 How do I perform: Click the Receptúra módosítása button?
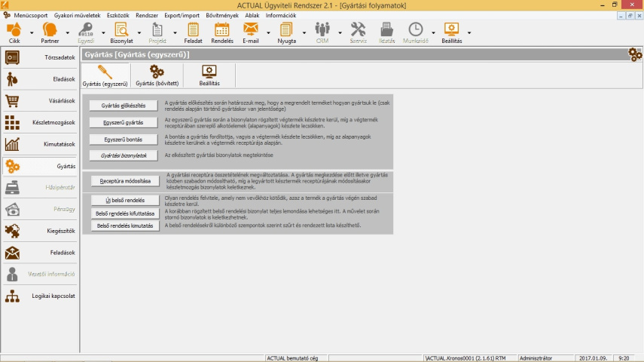point(126,181)
